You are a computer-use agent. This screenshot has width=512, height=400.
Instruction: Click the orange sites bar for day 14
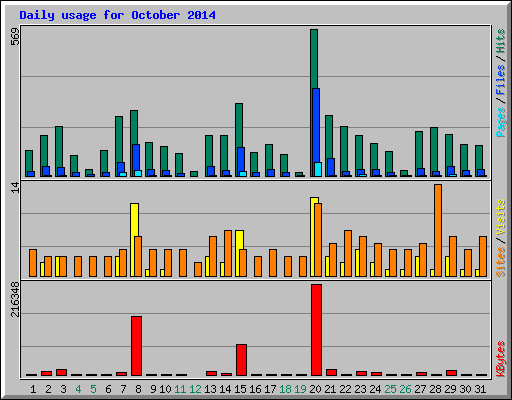(228, 253)
